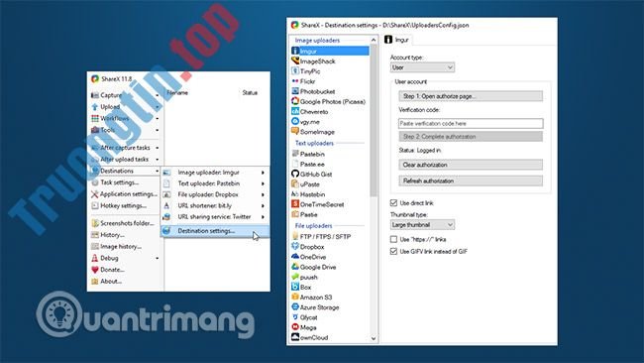Open the Thumbnail type dropdown
This screenshot has width=644, height=363.
422,225
